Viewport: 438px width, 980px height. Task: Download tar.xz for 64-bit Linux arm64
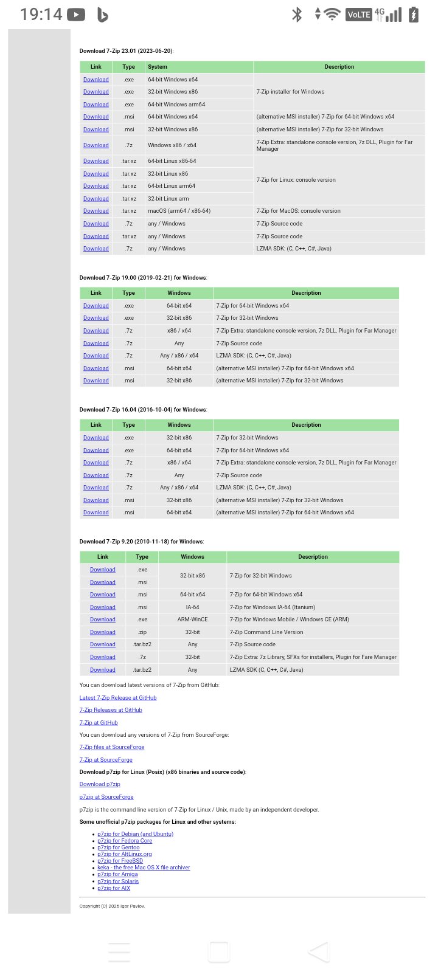96,186
